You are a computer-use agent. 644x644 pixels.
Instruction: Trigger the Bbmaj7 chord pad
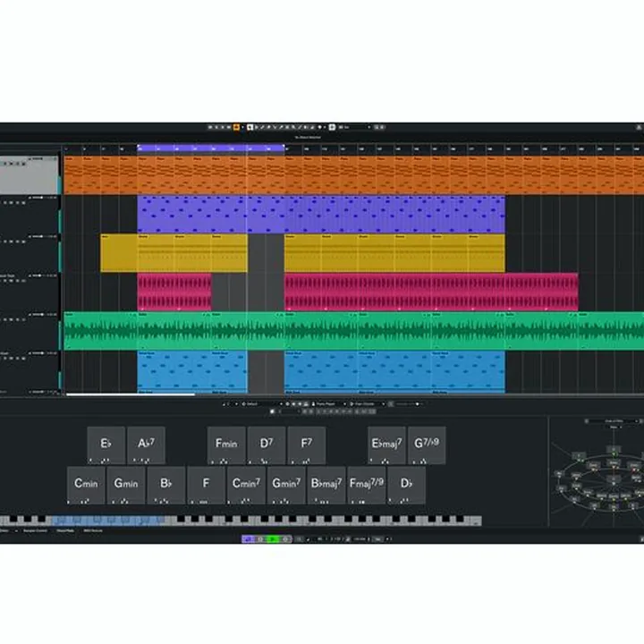tap(326, 485)
